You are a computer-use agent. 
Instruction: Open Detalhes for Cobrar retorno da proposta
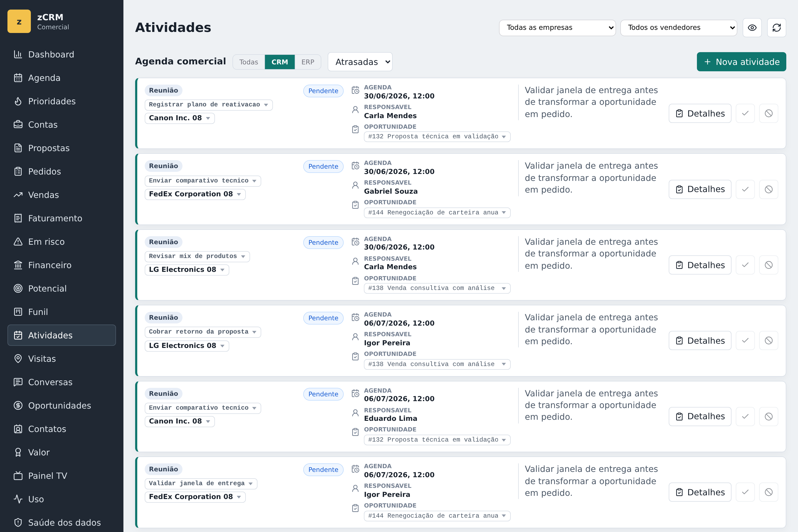[700, 341]
